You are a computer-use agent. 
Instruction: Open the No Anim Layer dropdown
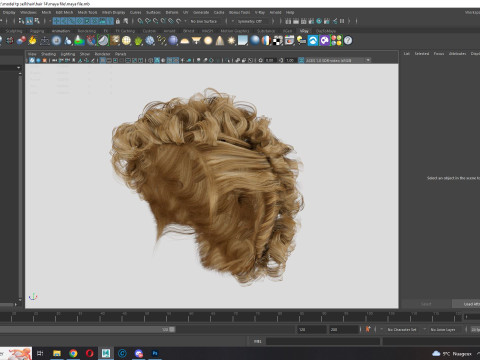443,329
